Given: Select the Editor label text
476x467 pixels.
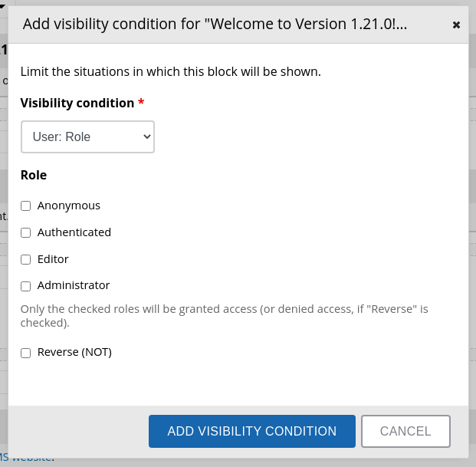Looking at the screenshot, I should [53, 259].
